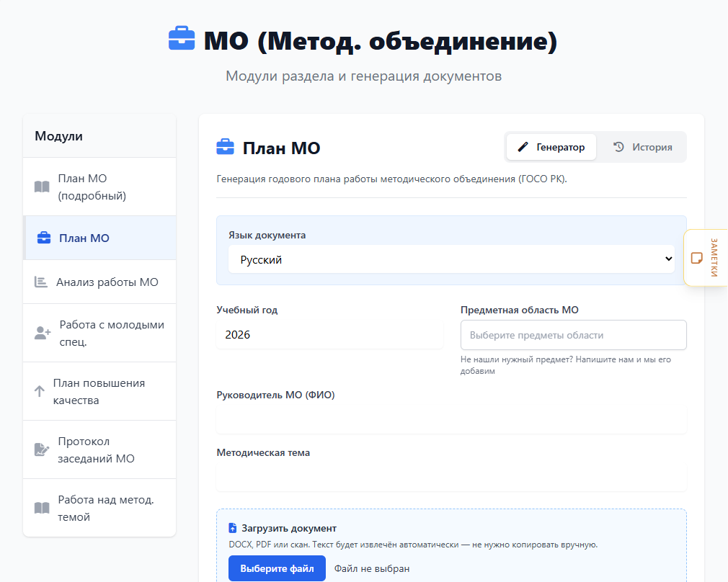Click into the Учебный год field
Image resolution: width=728 pixels, height=582 pixels.
(x=329, y=335)
